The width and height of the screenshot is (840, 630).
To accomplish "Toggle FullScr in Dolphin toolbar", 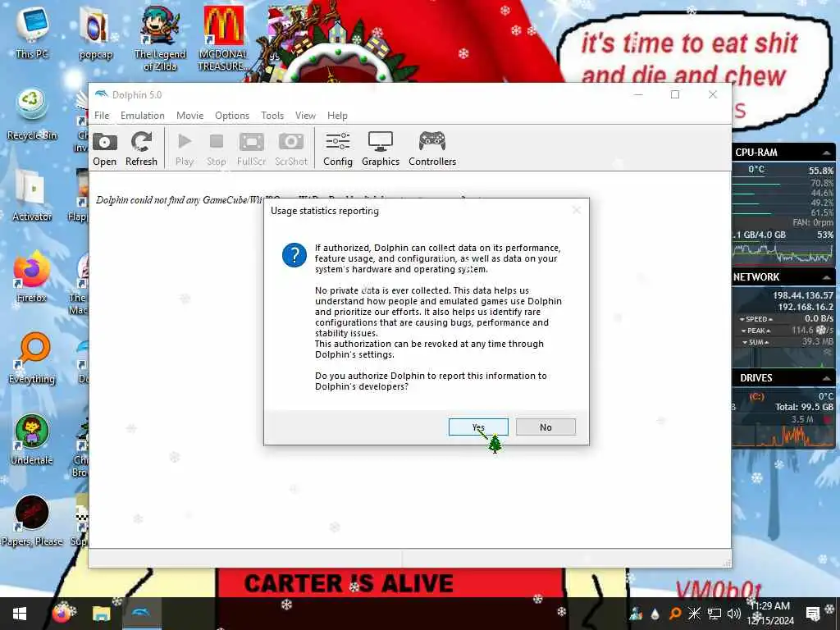I will 251,148.
